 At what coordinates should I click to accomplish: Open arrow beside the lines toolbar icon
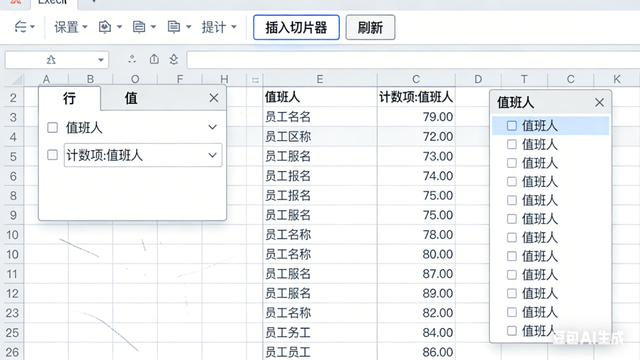point(32,27)
